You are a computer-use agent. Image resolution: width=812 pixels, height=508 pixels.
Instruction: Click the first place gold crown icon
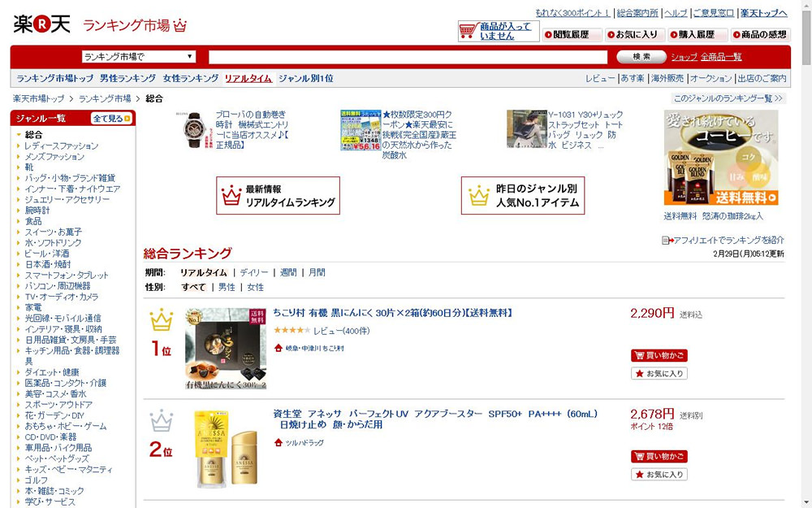[x=161, y=319]
